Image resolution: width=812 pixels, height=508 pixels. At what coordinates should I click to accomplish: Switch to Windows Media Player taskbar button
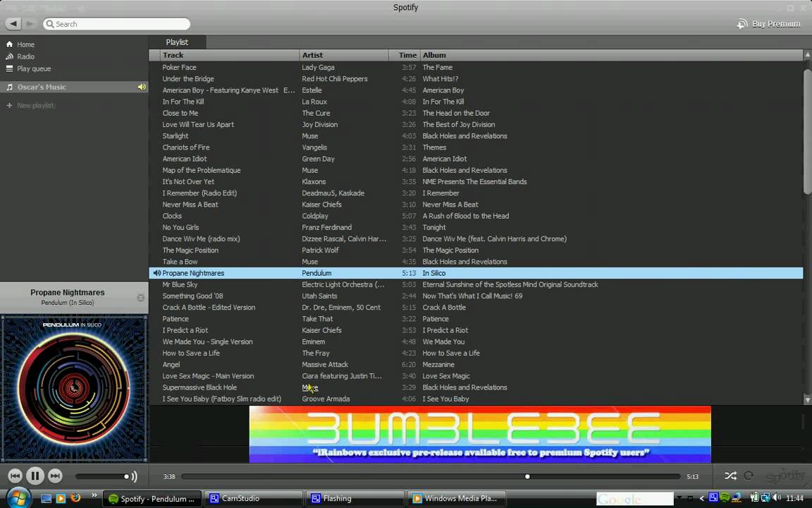[457, 499]
